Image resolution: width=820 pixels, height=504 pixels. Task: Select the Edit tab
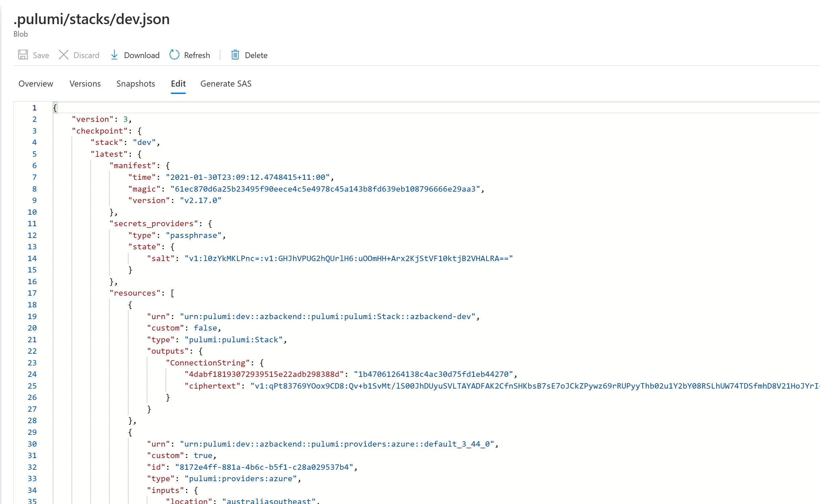(178, 84)
